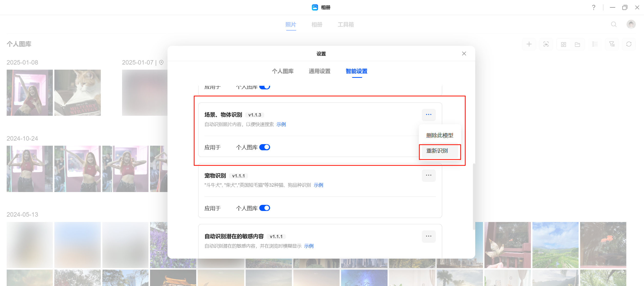The height and width of the screenshot is (286, 644).
Task: Open 示例 link for 宠物识别
Action: pos(318,185)
